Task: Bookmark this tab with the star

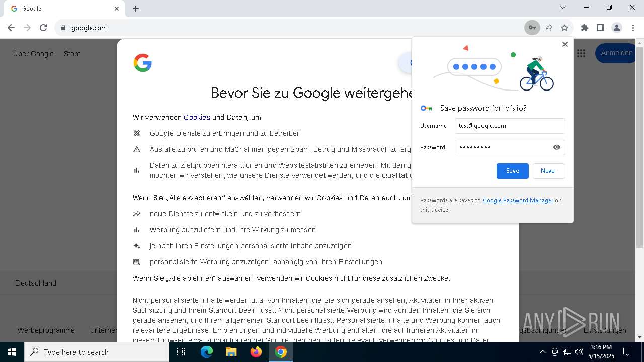Action: (x=565, y=28)
